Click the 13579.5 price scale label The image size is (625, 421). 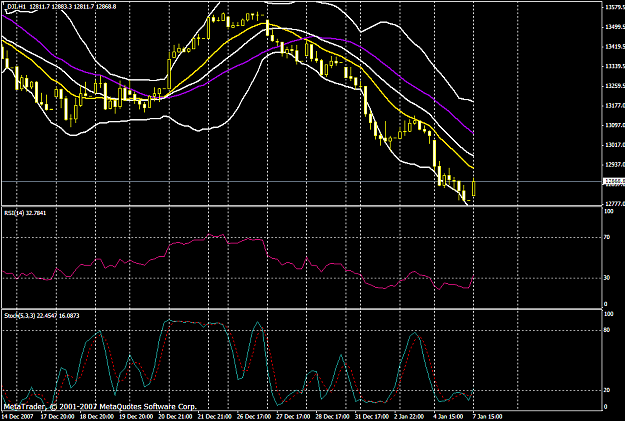point(615,7)
